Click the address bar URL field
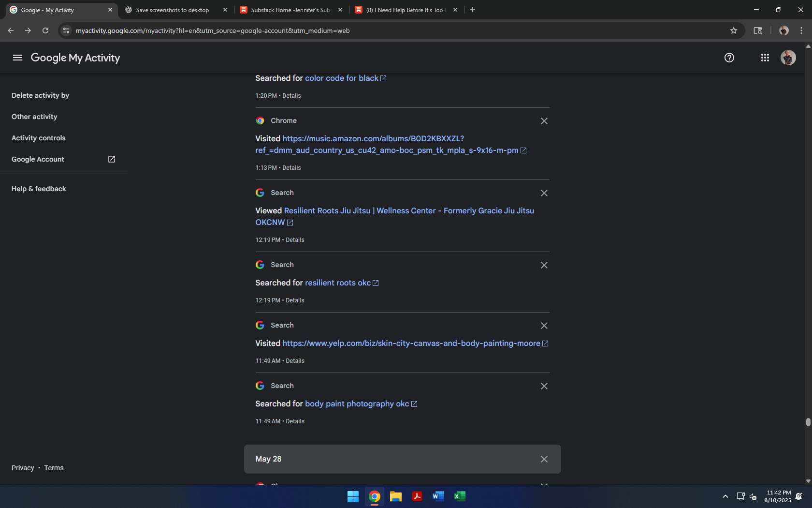The height and width of the screenshot is (508, 812). [x=396, y=30]
